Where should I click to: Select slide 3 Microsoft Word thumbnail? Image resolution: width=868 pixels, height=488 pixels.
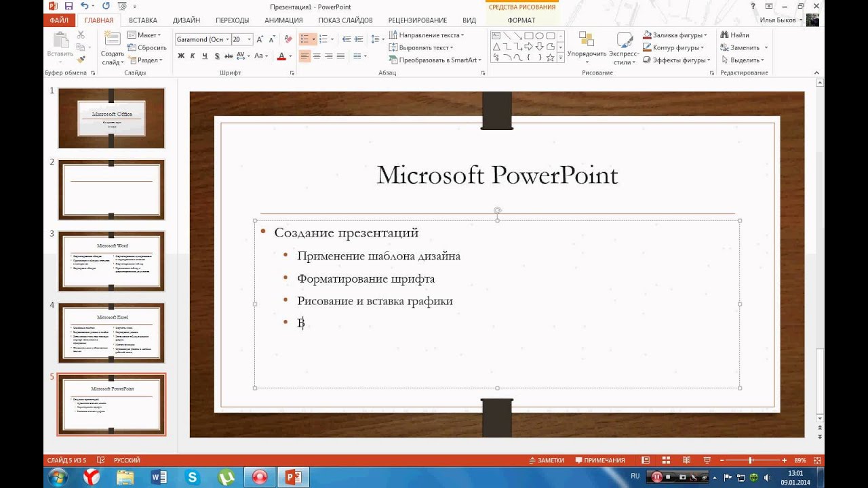111,261
